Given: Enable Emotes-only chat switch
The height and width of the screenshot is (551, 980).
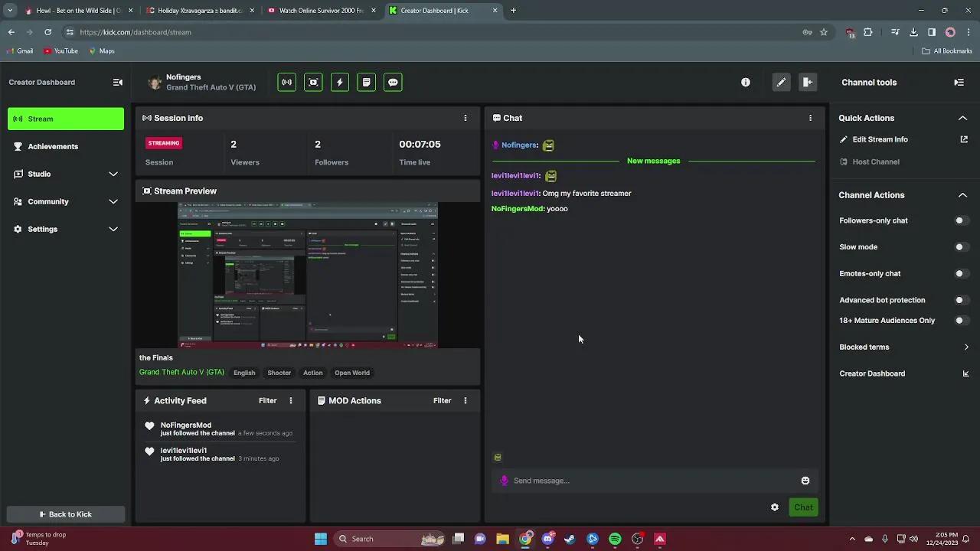Looking at the screenshot, I should point(962,273).
